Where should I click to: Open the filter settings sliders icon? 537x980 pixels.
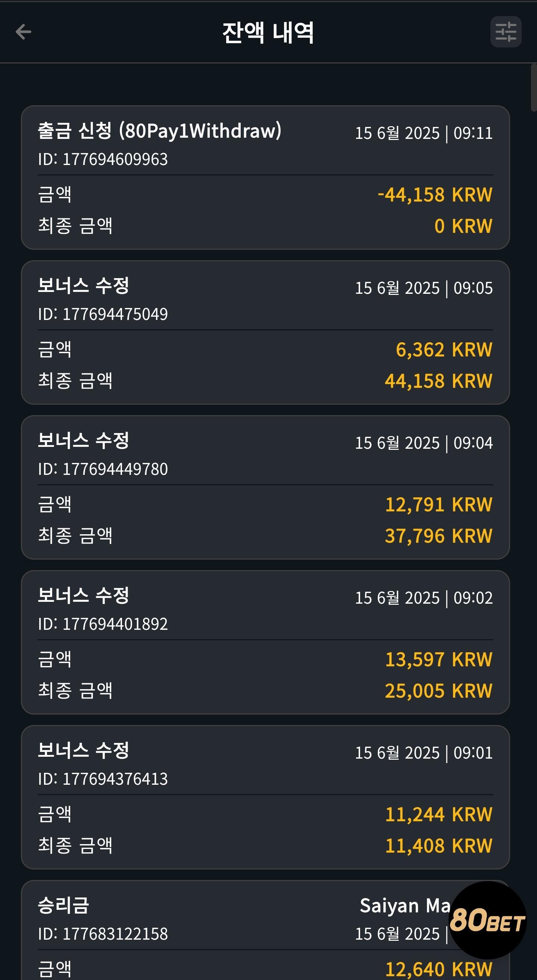click(505, 32)
